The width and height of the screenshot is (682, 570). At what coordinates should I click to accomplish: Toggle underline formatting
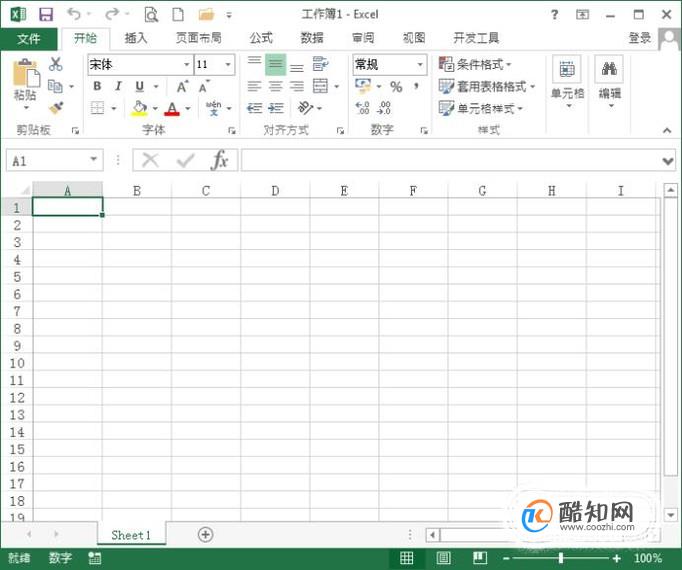(x=139, y=86)
